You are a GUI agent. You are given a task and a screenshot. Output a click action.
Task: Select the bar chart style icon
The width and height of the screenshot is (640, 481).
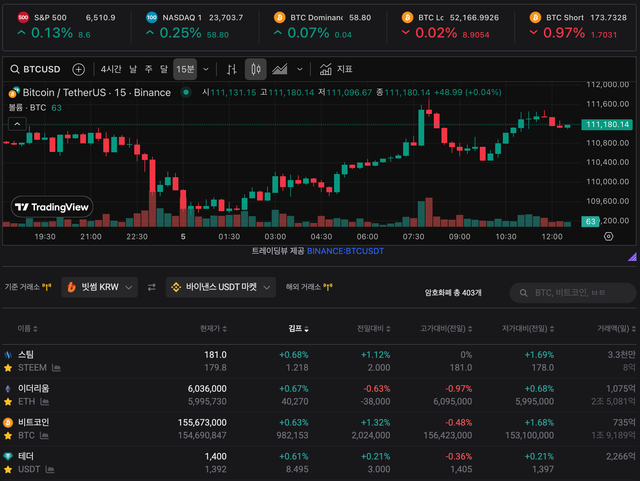(231, 69)
